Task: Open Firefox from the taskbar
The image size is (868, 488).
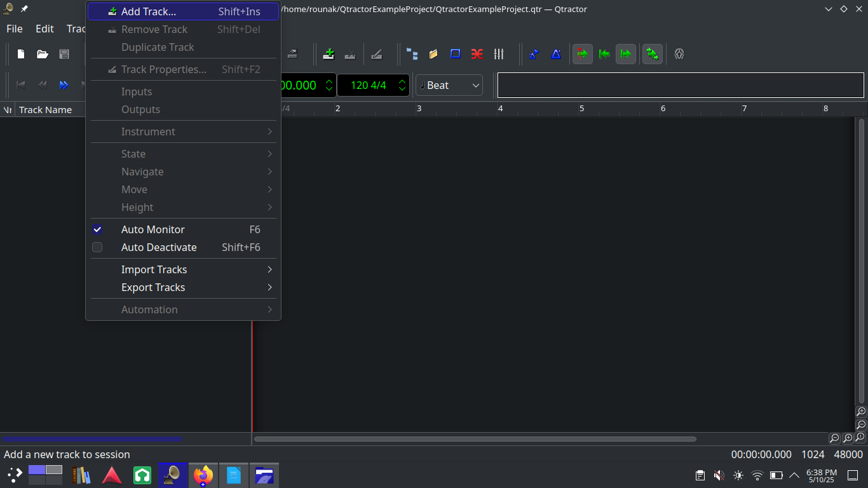Action: click(x=203, y=475)
